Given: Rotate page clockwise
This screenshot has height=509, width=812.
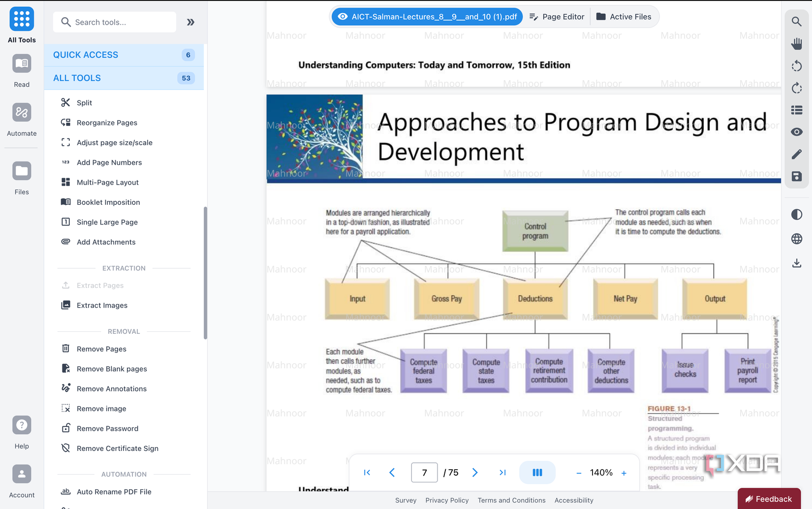Looking at the screenshot, I should pyautogui.click(x=796, y=88).
